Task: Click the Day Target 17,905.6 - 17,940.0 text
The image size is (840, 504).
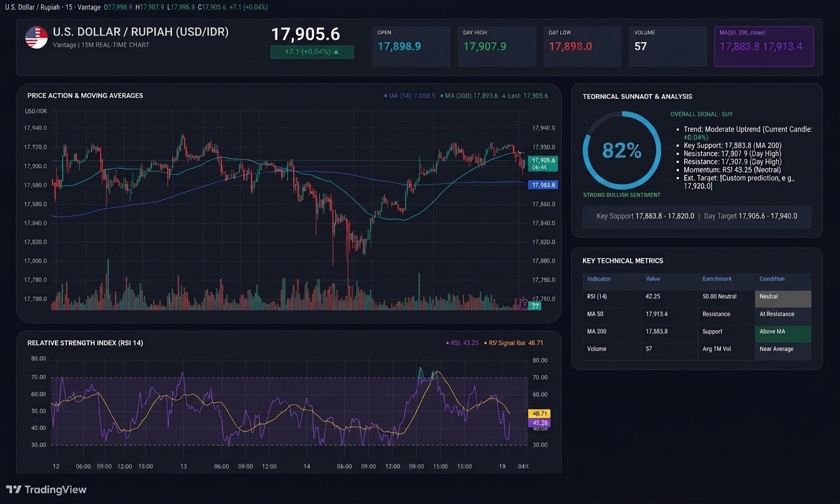Action: (751, 215)
